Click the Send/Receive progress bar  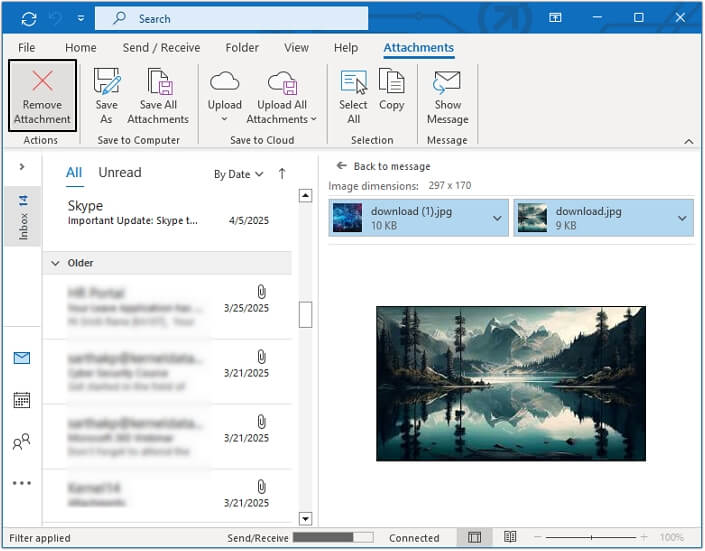(x=333, y=538)
